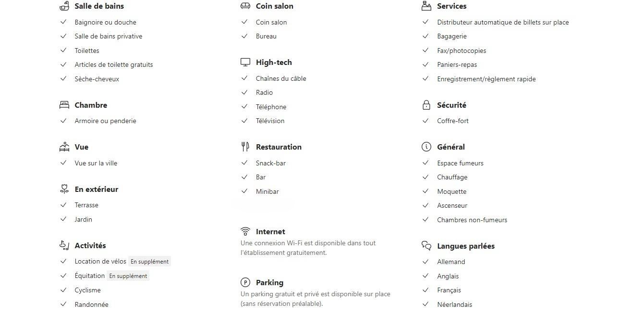Click the sofa icon beside Coin salon
This screenshot has height=315, width=644.
(x=245, y=6)
